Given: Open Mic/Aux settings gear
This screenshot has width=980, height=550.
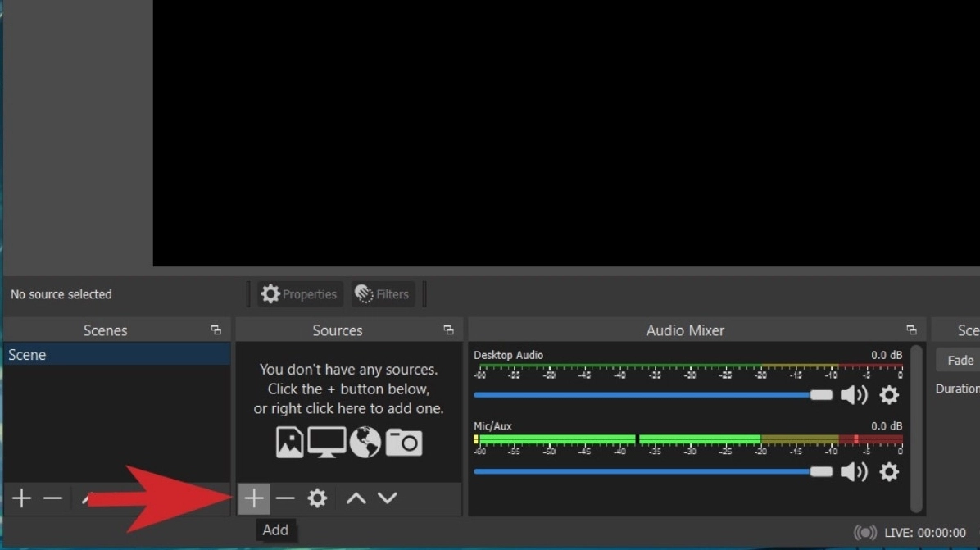Looking at the screenshot, I should (889, 471).
